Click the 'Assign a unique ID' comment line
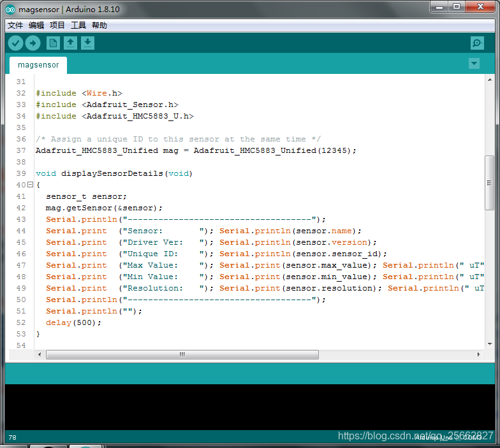 pyautogui.click(x=179, y=139)
